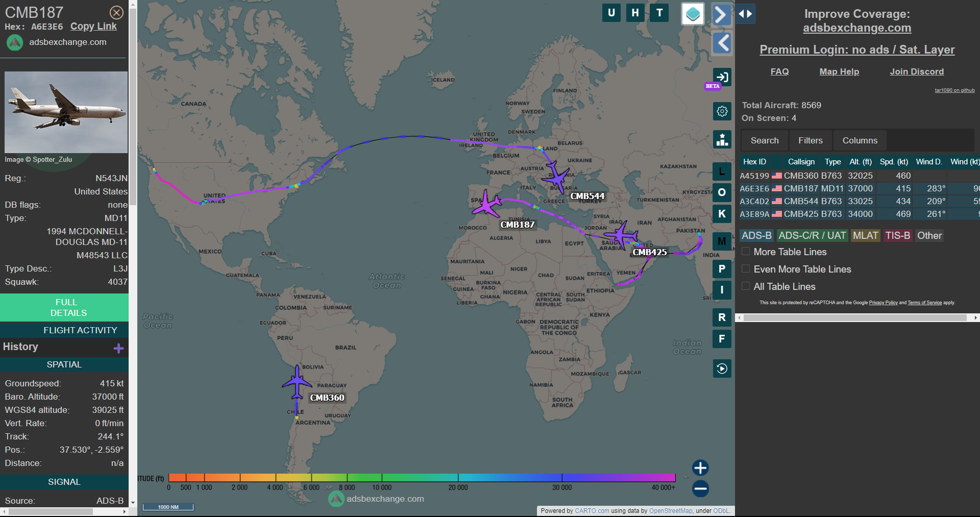980x517 pixels.
Task: Open the FAQ link
Action: coord(779,71)
